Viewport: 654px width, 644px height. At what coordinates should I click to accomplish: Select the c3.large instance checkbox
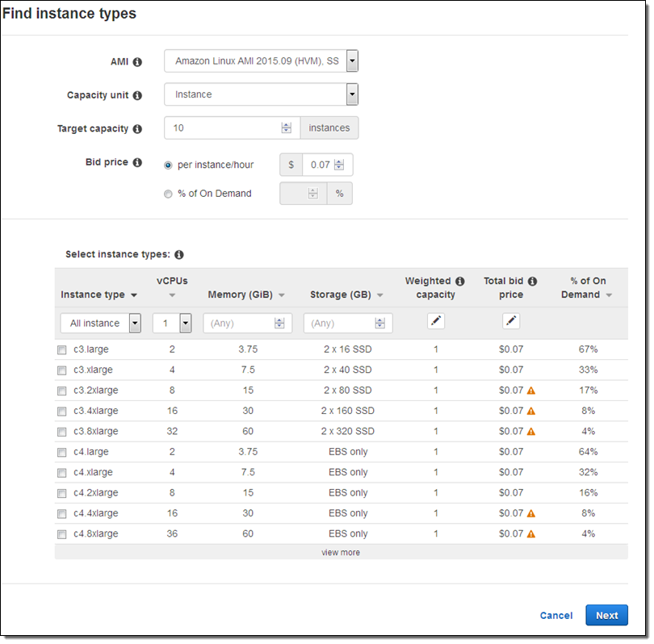pos(62,350)
